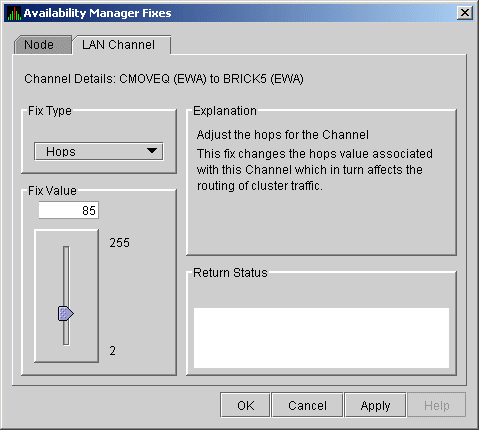This screenshot has height=430, width=479.
Task: Click the Channel Details label text
Action: point(164,79)
